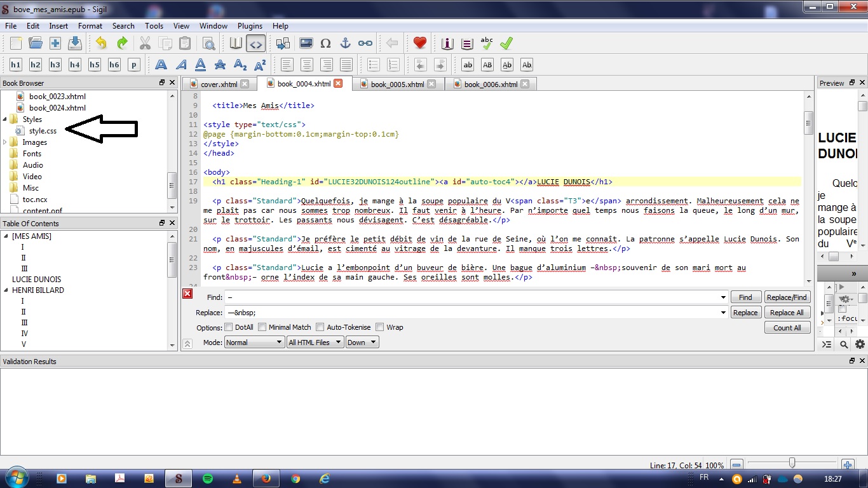868x488 pixels.
Task: Open the All HTML Files dropdown
Action: tap(315, 342)
